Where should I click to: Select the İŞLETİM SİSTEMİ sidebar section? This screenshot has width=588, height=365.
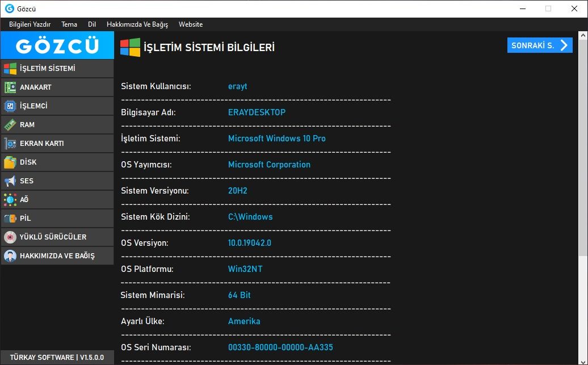pyautogui.click(x=57, y=69)
